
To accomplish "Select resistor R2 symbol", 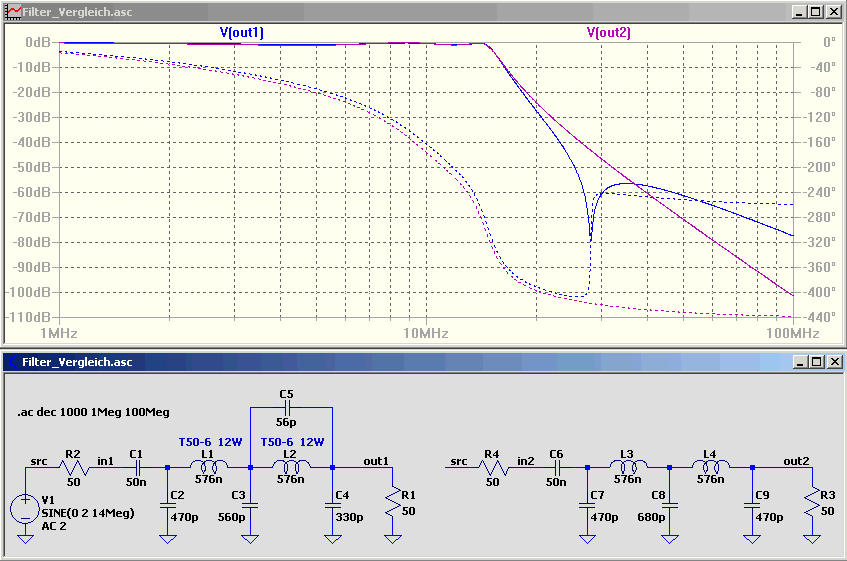I will [x=75, y=468].
